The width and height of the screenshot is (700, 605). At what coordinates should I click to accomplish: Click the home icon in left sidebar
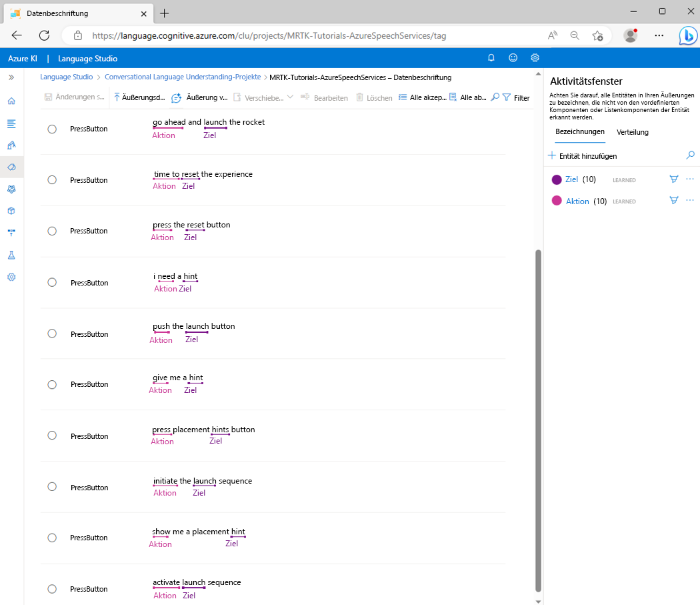pos(11,101)
